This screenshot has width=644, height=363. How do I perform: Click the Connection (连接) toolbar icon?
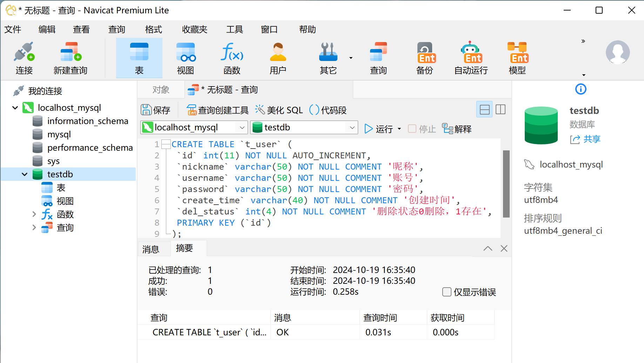pyautogui.click(x=24, y=58)
